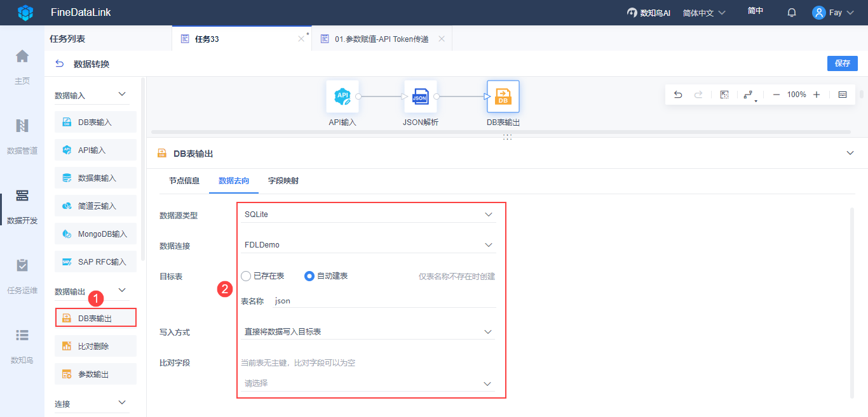
Task: Click the 任务列表 header
Action: tap(67, 39)
